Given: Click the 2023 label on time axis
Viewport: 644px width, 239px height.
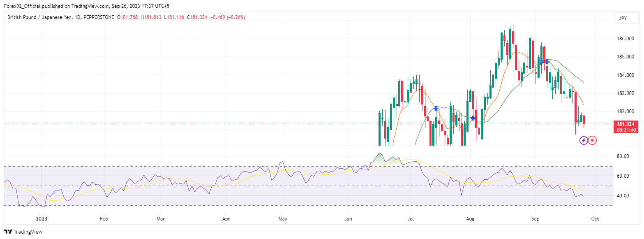Looking at the screenshot, I should (42, 219).
